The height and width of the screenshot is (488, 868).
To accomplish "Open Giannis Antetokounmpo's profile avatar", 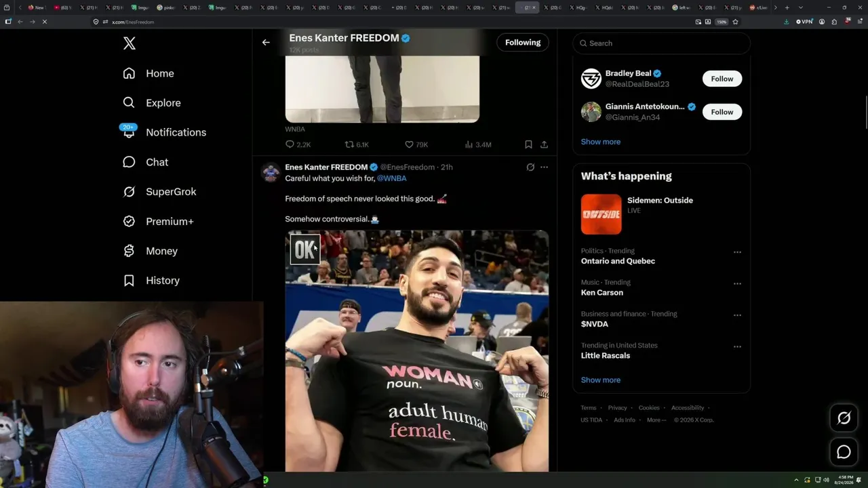I will pyautogui.click(x=591, y=112).
